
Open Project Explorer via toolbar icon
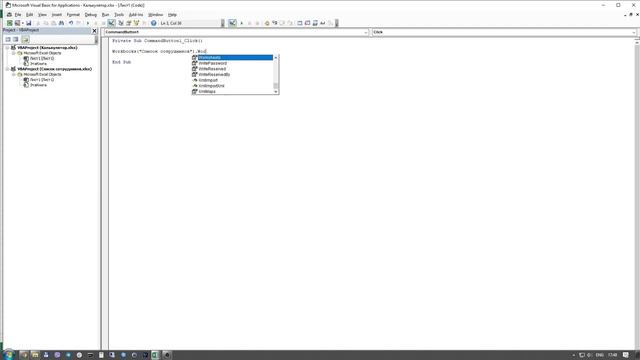click(121, 23)
